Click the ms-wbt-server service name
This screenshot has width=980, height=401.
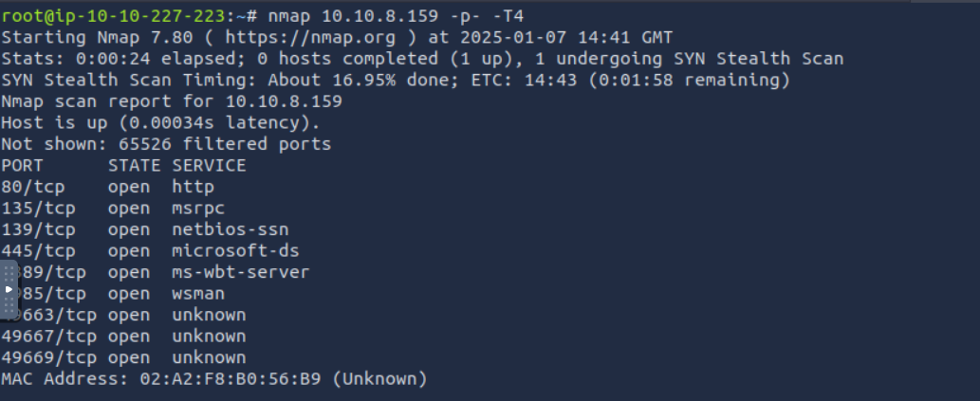pyautogui.click(x=241, y=272)
